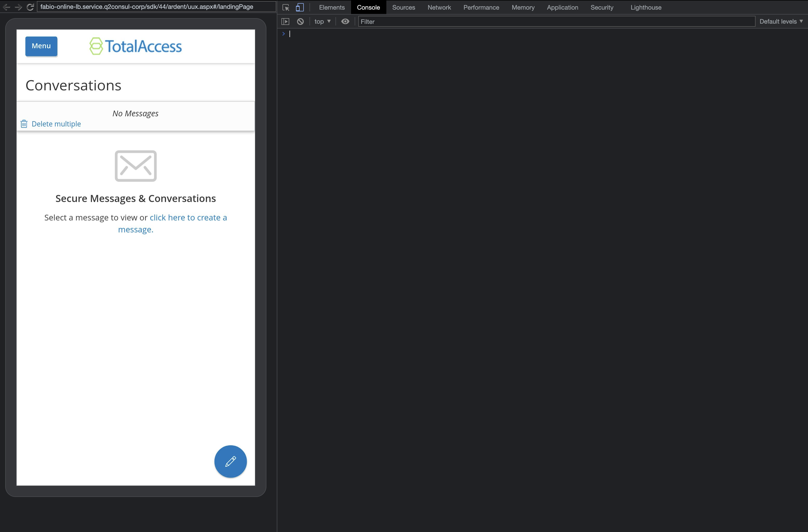The width and height of the screenshot is (808, 532).
Task: Compose a message with the pencil button
Action: (x=231, y=461)
